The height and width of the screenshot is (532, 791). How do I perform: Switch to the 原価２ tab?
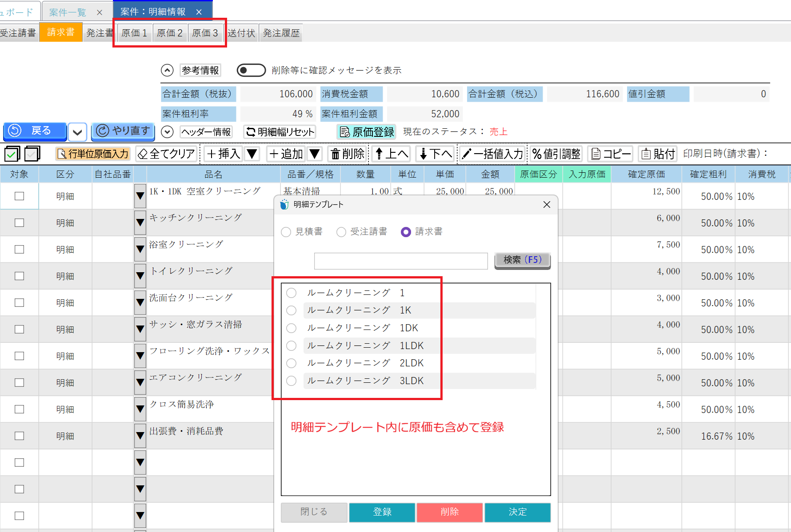coord(170,33)
